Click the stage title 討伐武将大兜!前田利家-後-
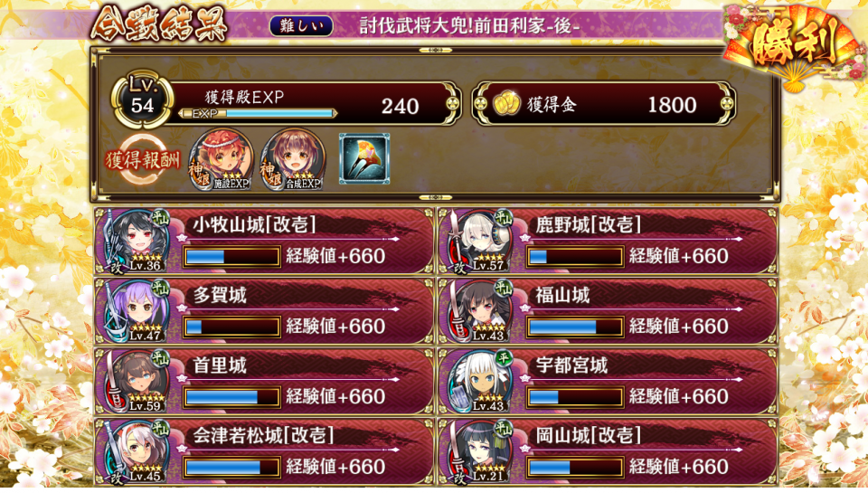 click(x=469, y=26)
